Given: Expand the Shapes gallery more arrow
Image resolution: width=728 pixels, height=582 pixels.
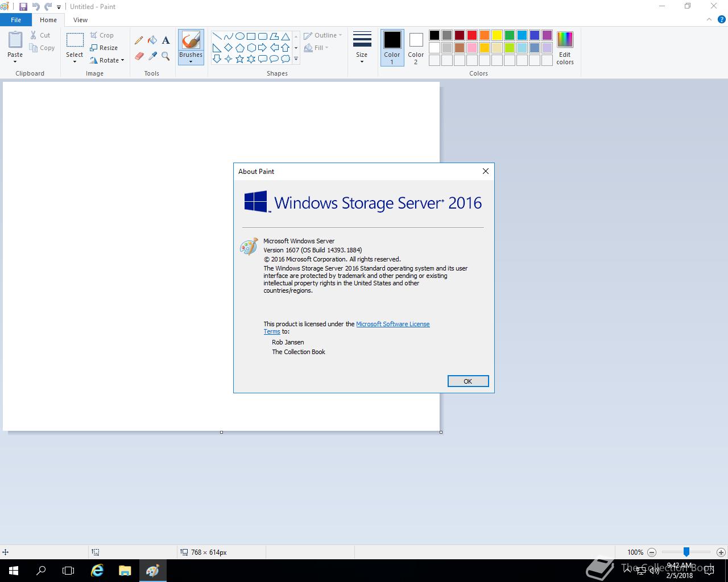Looking at the screenshot, I should coord(296,59).
